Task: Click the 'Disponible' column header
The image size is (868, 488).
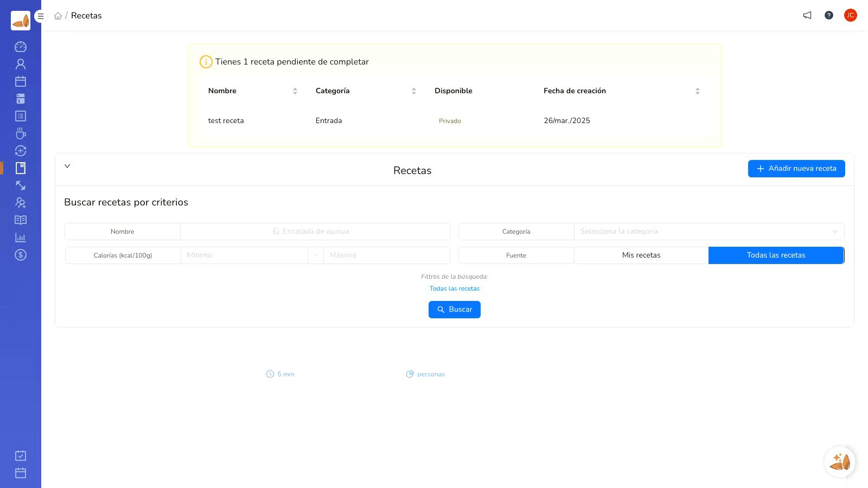Action: [x=454, y=91]
